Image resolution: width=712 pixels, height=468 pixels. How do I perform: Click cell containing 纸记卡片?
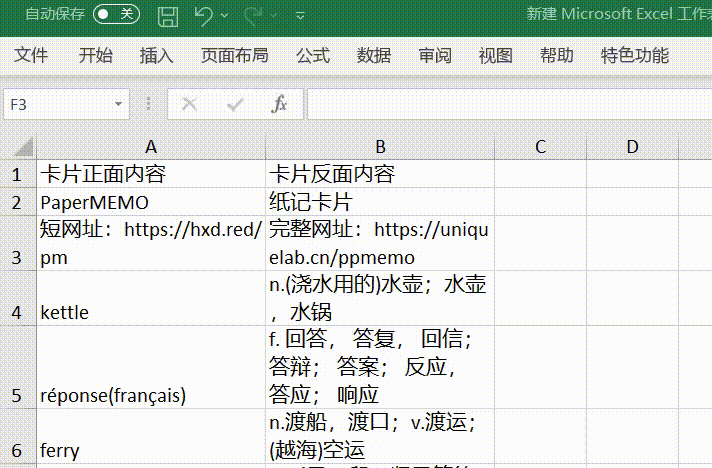[x=380, y=202]
